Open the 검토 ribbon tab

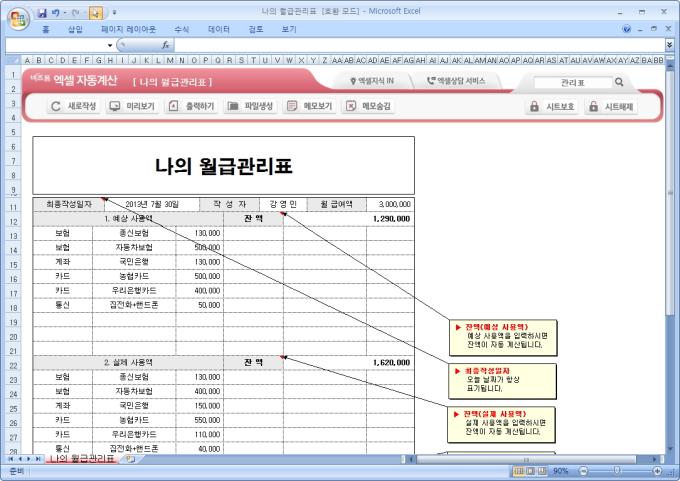256,29
